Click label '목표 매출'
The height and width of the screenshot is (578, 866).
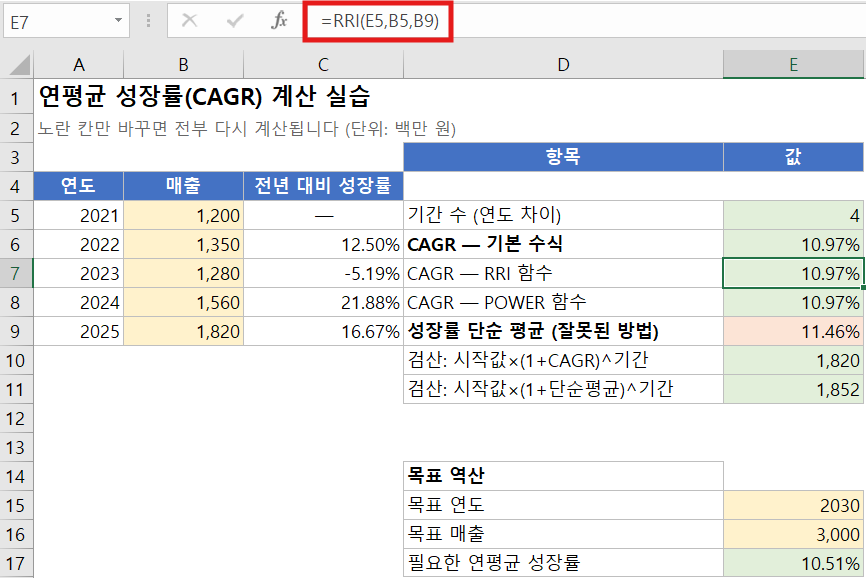(x=563, y=534)
